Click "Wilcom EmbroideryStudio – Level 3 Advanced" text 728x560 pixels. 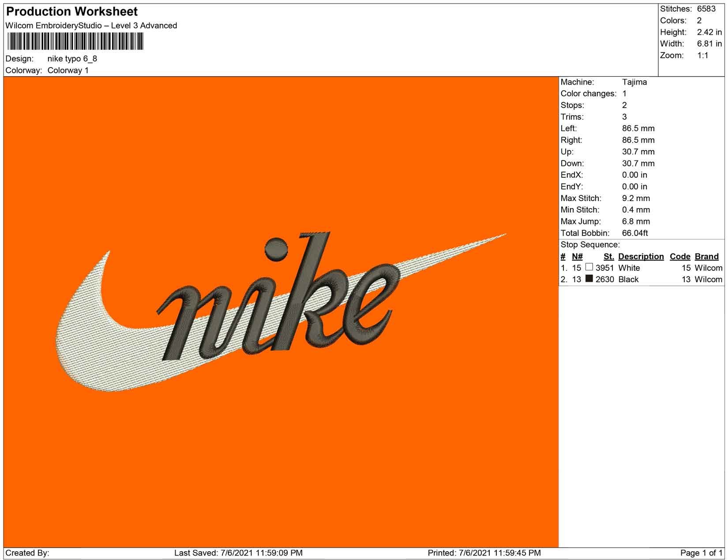(x=91, y=26)
